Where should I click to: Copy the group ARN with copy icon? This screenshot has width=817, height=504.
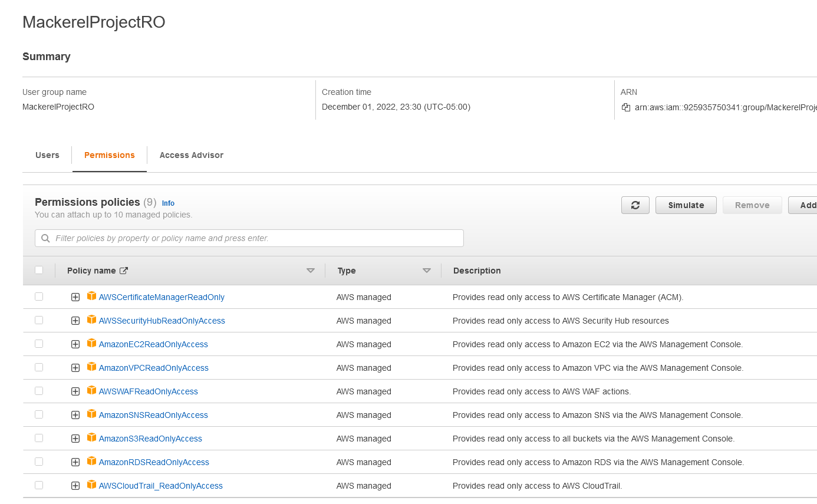pos(626,107)
